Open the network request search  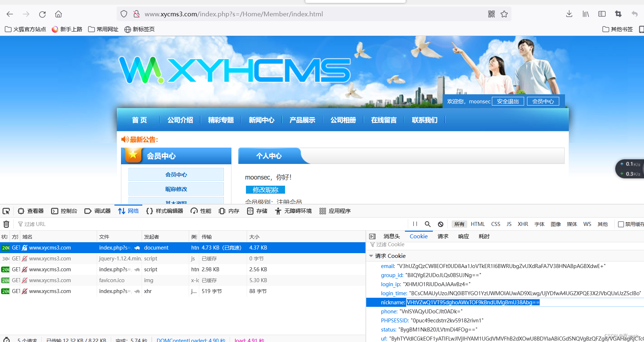coord(428,224)
